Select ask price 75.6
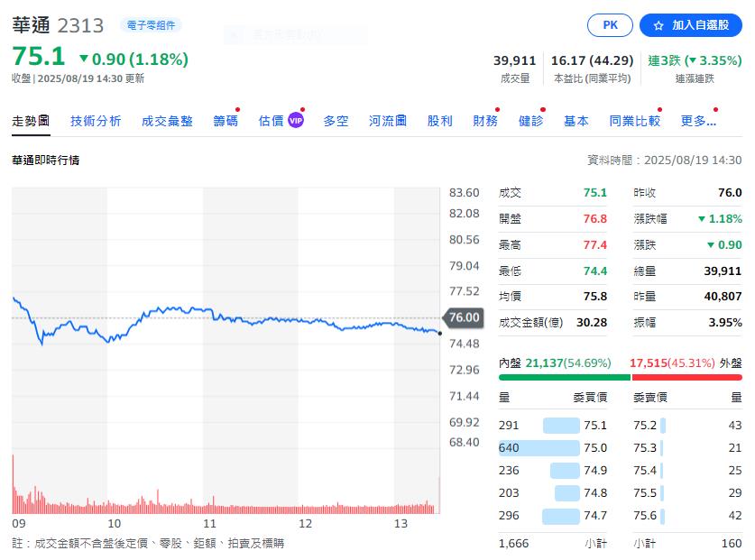 click(645, 515)
